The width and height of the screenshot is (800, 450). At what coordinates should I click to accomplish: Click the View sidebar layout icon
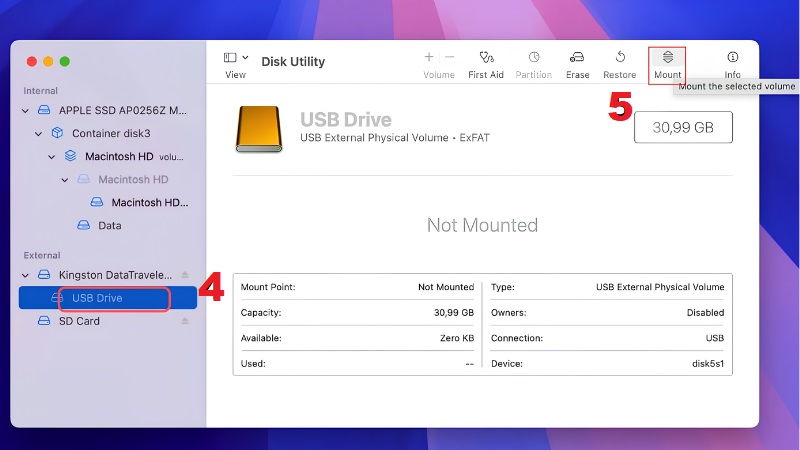coord(230,57)
